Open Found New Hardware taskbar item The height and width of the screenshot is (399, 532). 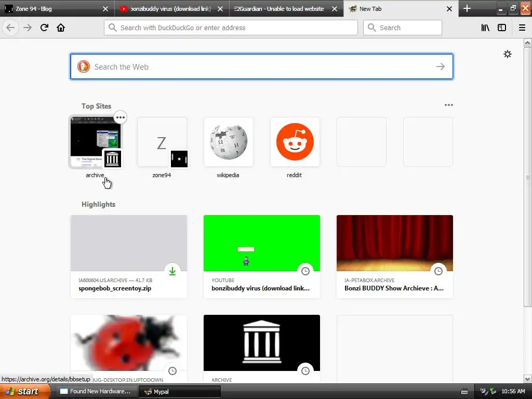(96, 391)
